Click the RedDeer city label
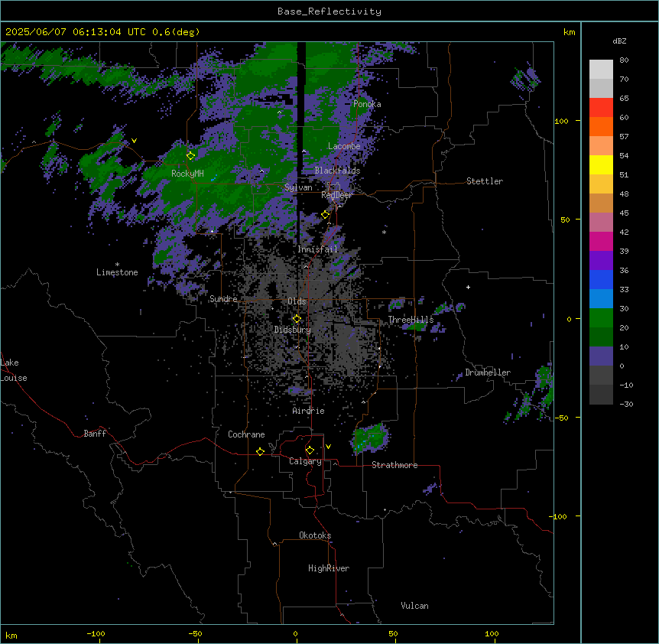 336,195
